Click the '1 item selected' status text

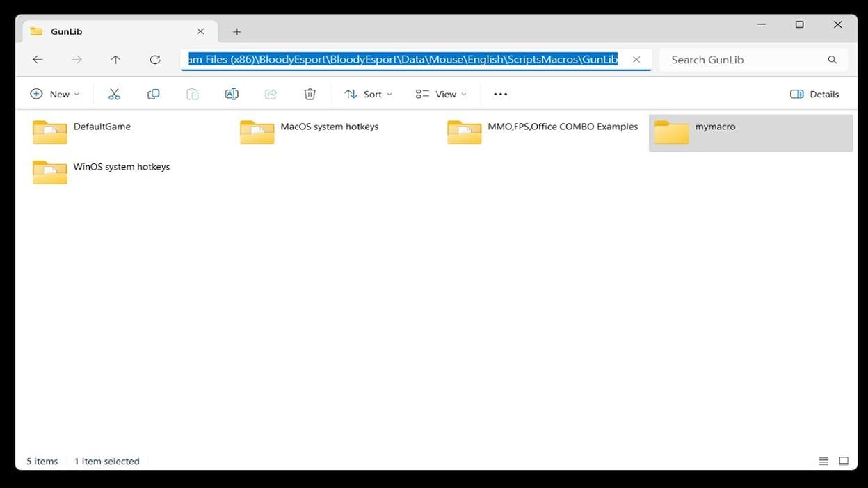point(107,461)
